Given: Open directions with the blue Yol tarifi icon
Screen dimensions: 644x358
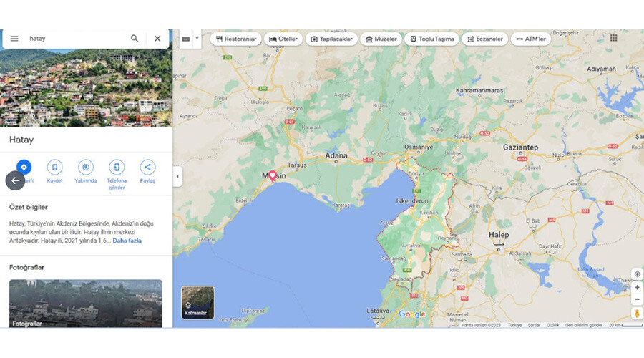Looking at the screenshot, I should pos(24,168).
